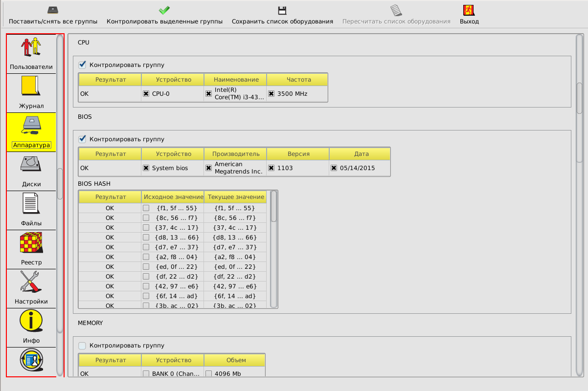The height and width of the screenshot is (391, 588).
Task: Open the Файлы files section
Action: [x=31, y=210]
